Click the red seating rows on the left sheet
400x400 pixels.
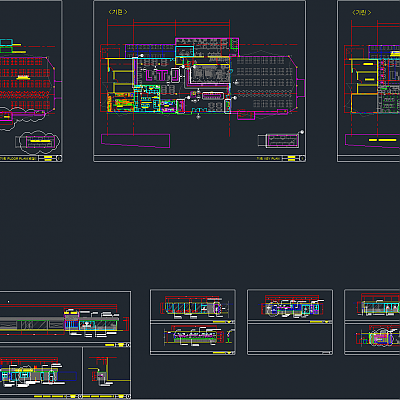pos(25,83)
